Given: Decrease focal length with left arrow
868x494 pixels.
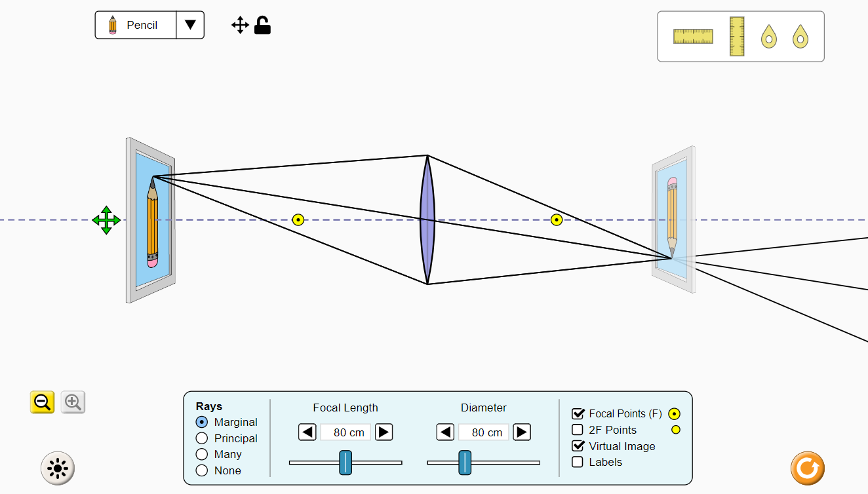Looking at the screenshot, I should coord(307,432).
